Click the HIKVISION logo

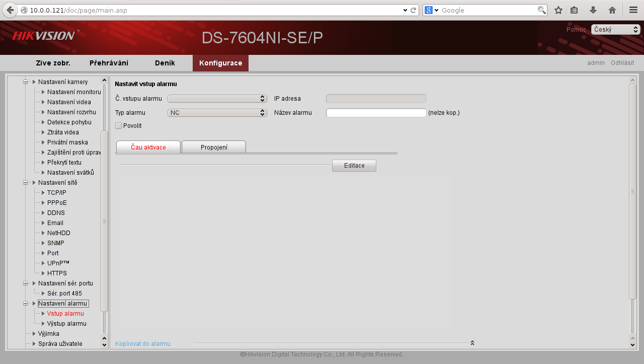(x=44, y=35)
